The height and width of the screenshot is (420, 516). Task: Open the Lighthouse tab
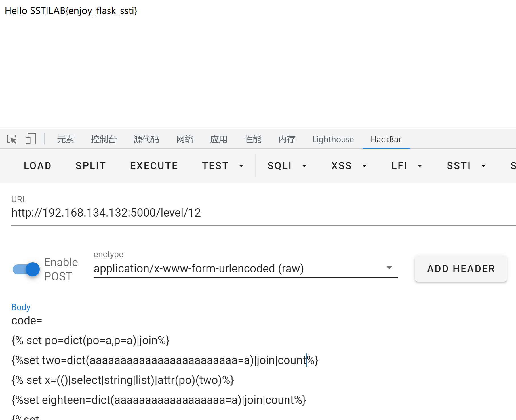[x=333, y=139]
